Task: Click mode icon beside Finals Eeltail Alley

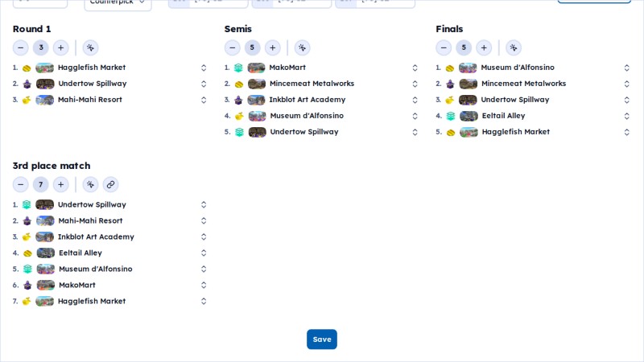Action: click(x=451, y=116)
